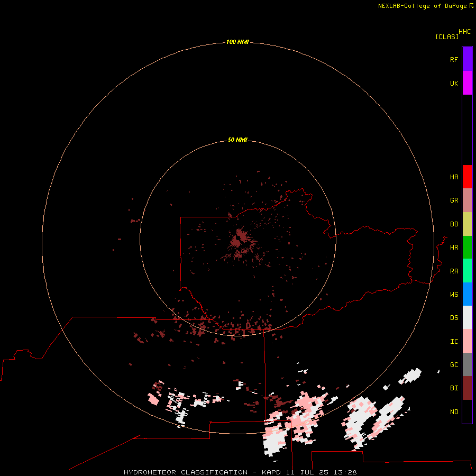Screen dimensions: 476x476
Task: Click the yellow BD legend color block
Action: point(467,224)
